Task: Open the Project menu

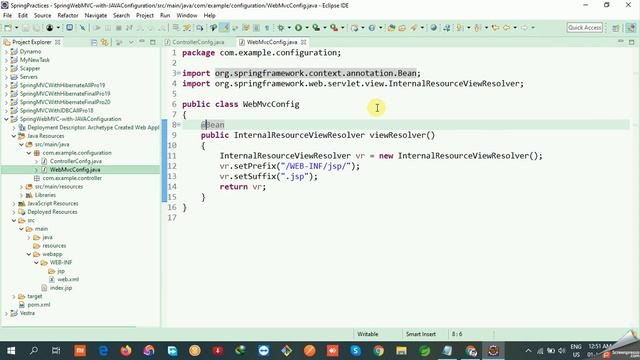Action: pyautogui.click(x=145, y=16)
